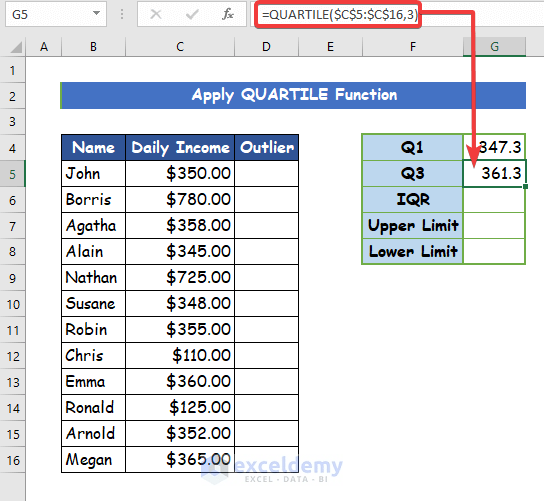Select row 10 header

12,304
